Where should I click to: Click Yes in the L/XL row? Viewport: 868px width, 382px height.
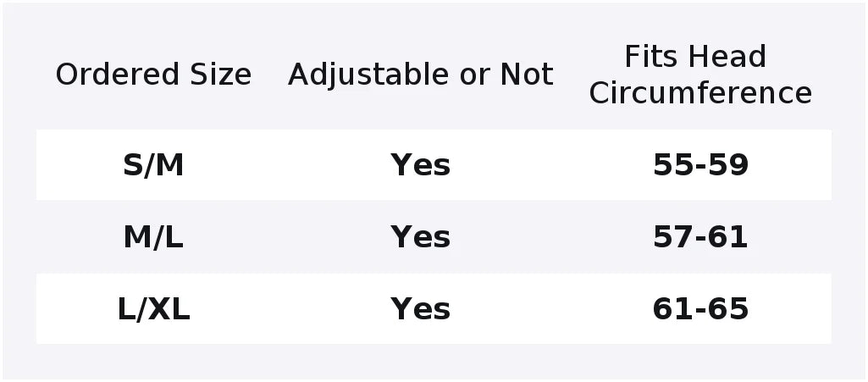coord(420,309)
